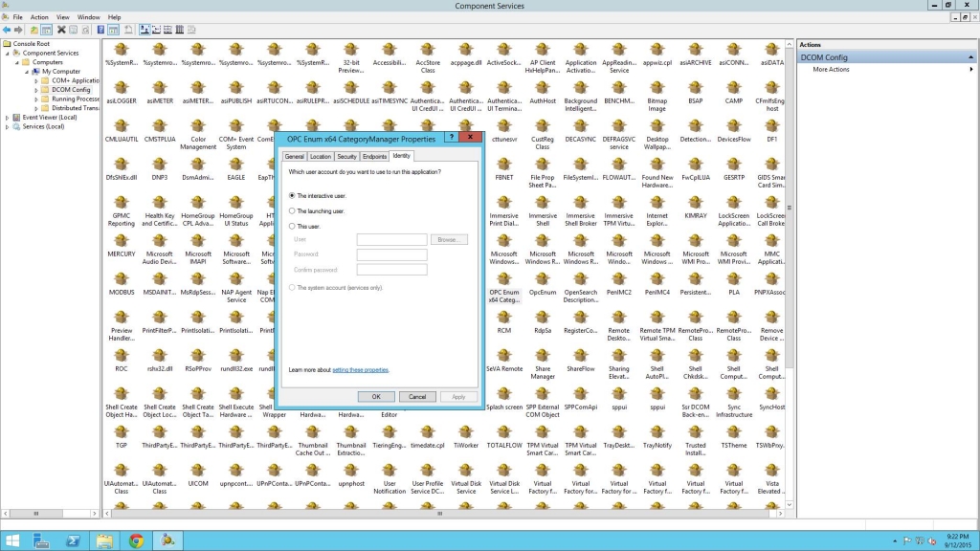Click the DCOM list vertical scrollbar
This screenshot has width=980, height=551.
tap(790, 275)
